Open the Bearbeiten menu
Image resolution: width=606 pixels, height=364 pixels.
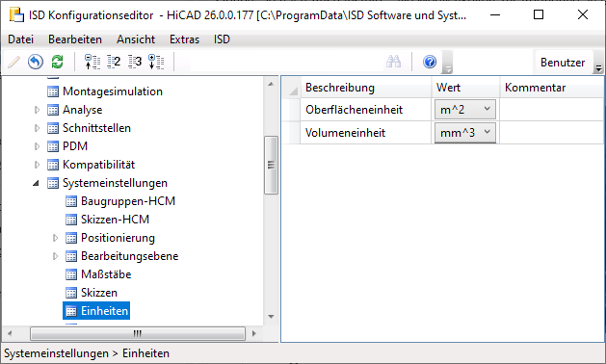pyautogui.click(x=75, y=39)
